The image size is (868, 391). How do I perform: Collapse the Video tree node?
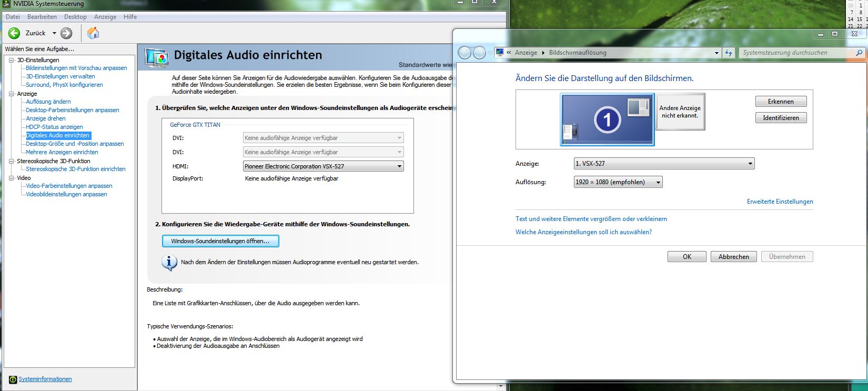pyautogui.click(x=12, y=178)
